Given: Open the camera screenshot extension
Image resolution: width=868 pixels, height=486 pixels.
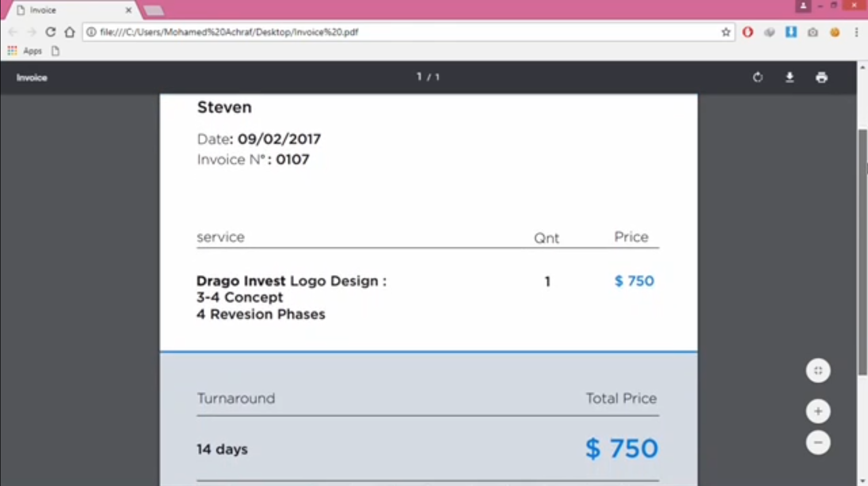Looking at the screenshot, I should click(812, 32).
